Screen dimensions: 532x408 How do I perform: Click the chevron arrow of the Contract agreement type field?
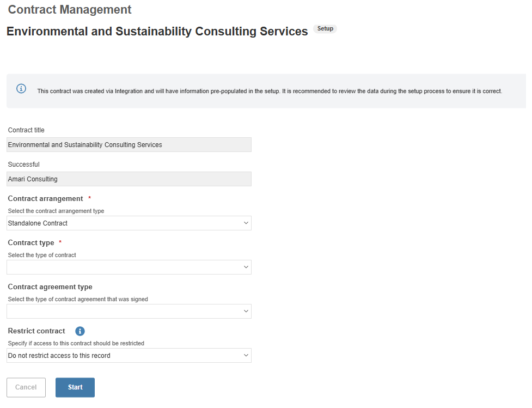tap(246, 311)
